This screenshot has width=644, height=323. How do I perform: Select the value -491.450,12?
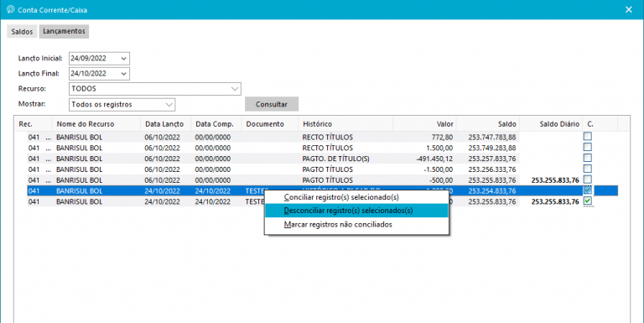pos(434,159)
